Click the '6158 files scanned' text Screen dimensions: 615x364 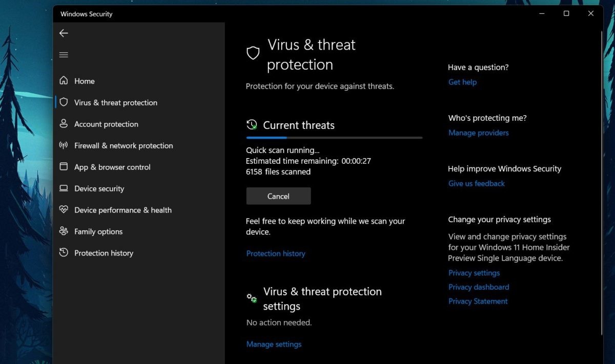click(x=278, y=172)
